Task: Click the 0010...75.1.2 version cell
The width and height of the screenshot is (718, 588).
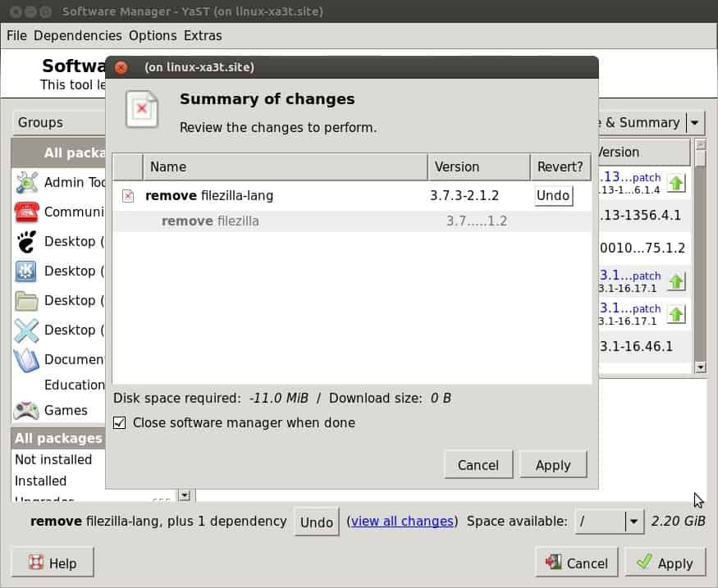Action: click(642, 248)
